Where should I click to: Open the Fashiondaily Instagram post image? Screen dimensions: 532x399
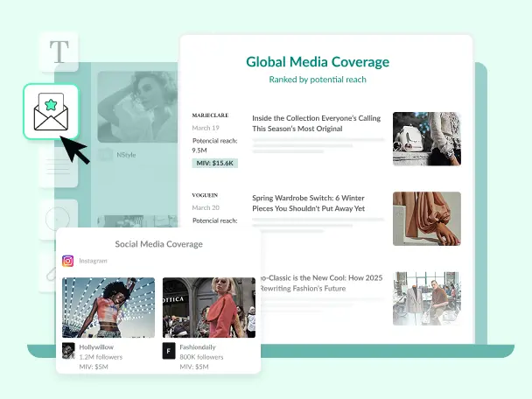click(208, 307)
